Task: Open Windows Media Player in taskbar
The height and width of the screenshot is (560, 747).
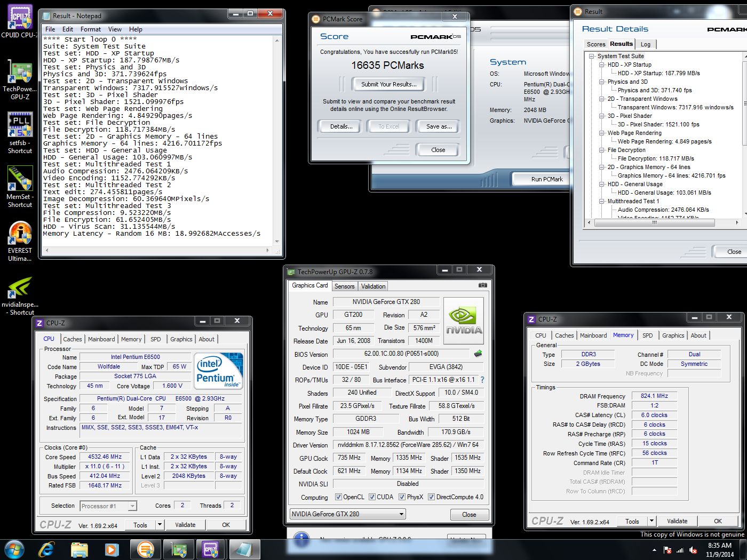Action: click(x=112, y=549)
